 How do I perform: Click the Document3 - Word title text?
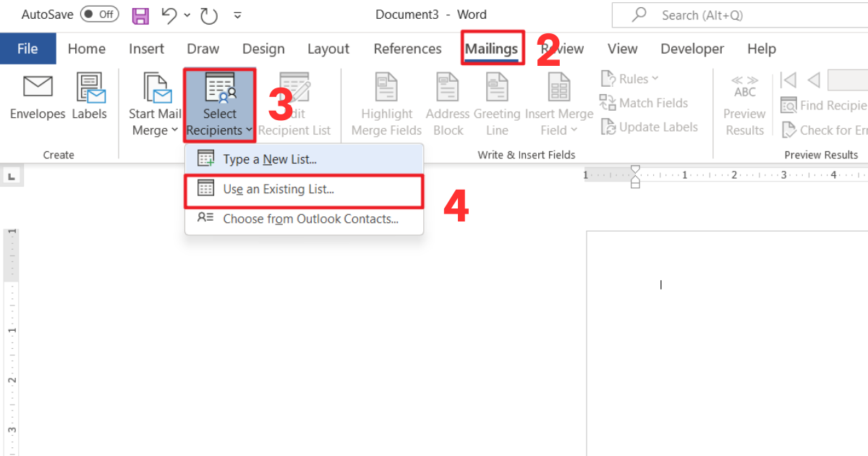pyautogui.click(x=431, y=14)
